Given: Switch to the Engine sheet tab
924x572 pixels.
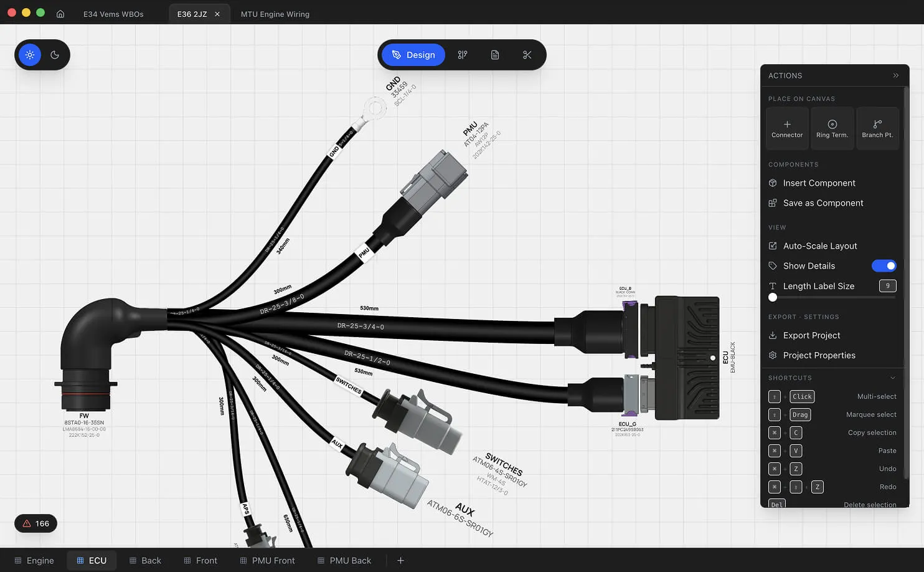Looking at the screenshot, I should tap(34, 561).
